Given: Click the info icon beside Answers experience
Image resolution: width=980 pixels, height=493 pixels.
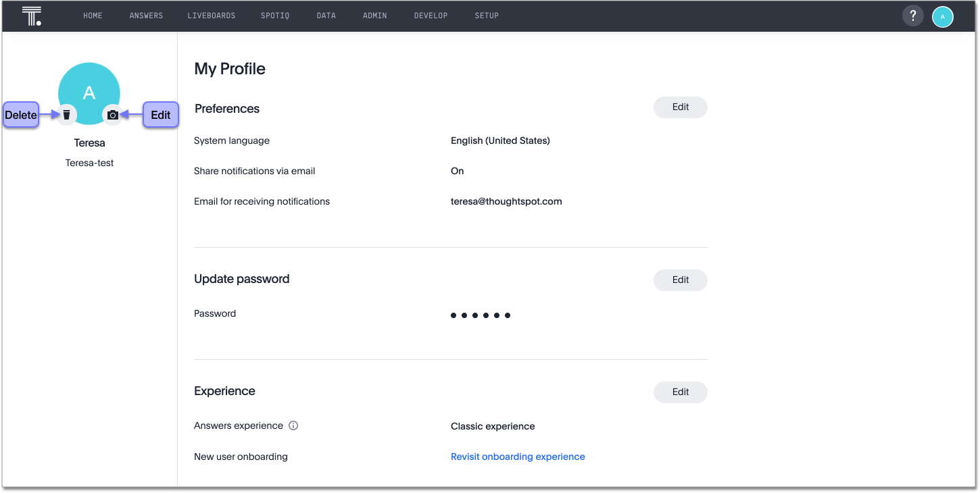Looking at the screenshot, I should (293, 426).
